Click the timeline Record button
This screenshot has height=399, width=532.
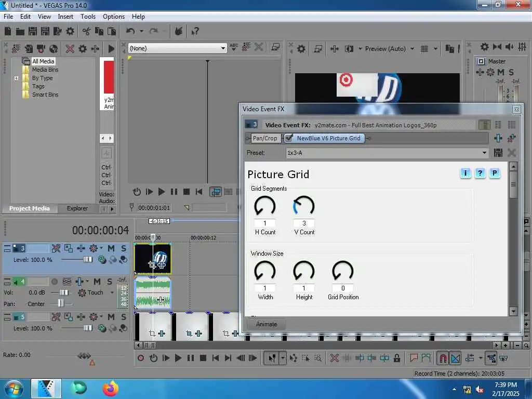tap(141, 358)
